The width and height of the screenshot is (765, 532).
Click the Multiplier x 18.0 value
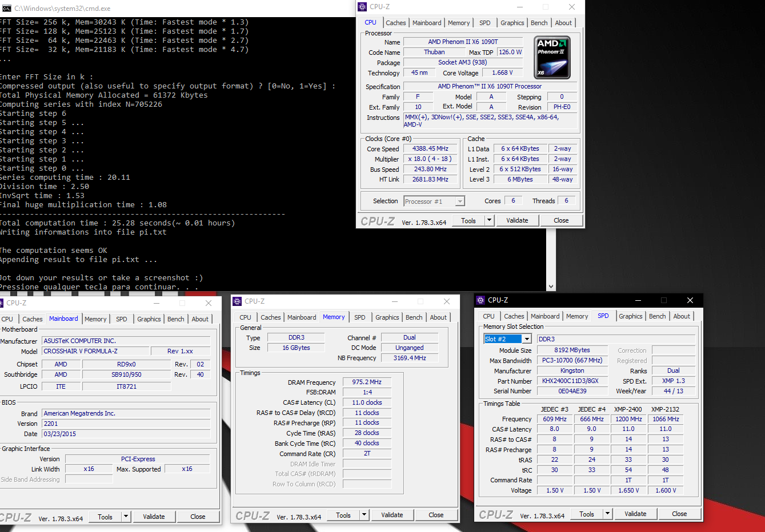tap(430, 159)
